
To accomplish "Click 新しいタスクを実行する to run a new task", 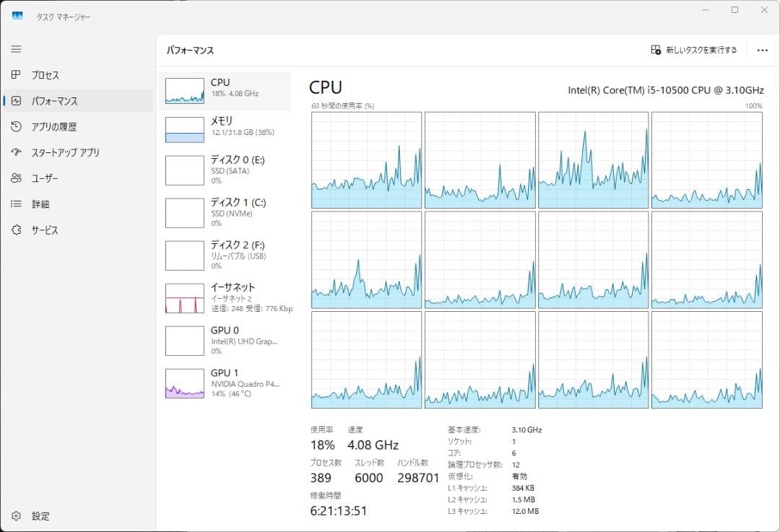I will point(697,48).
